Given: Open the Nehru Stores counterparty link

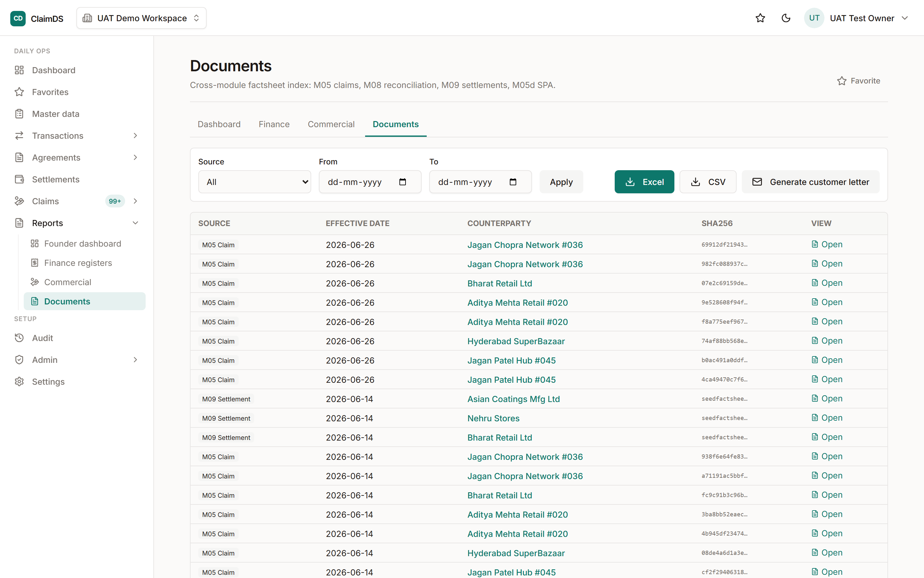Looking at the screenshot, I should tap(493, 418).
